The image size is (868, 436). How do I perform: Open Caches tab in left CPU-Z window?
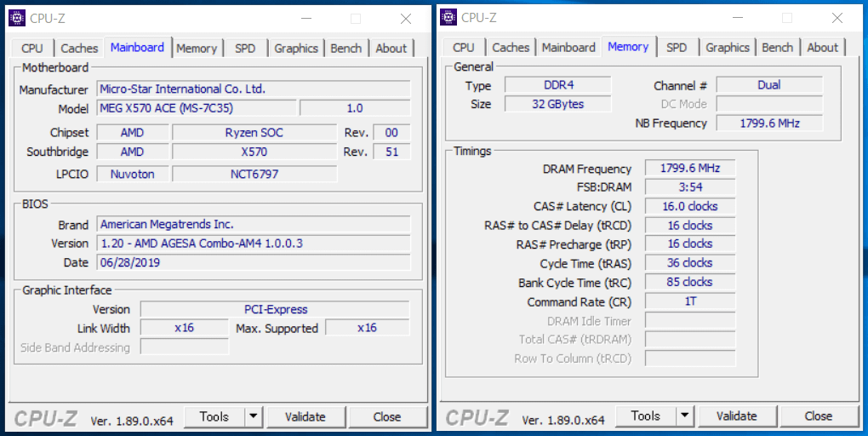(79, 49)
